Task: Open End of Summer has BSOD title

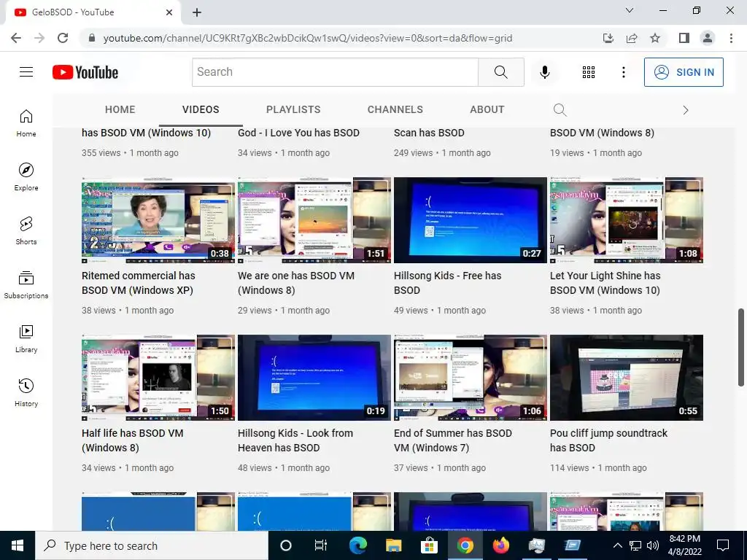Action: coord(452,440)
